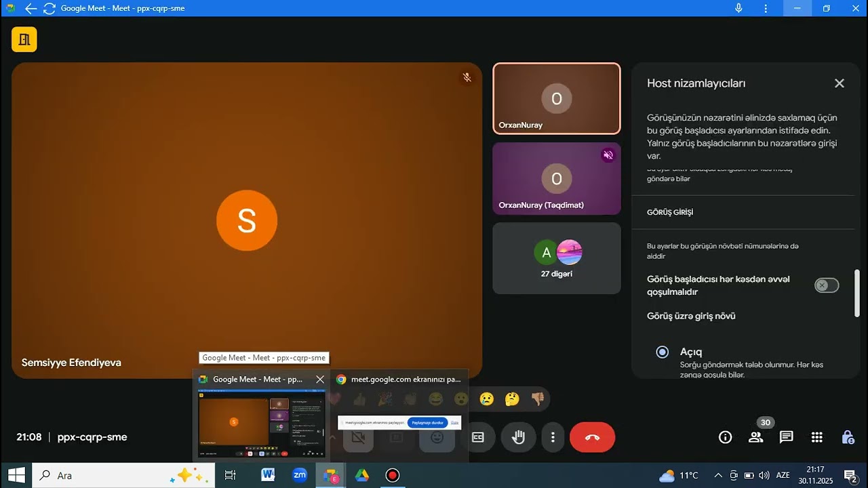Click the microphone icon in the title bar
This screenshot has width=868, height=488.
click(738, 8)
